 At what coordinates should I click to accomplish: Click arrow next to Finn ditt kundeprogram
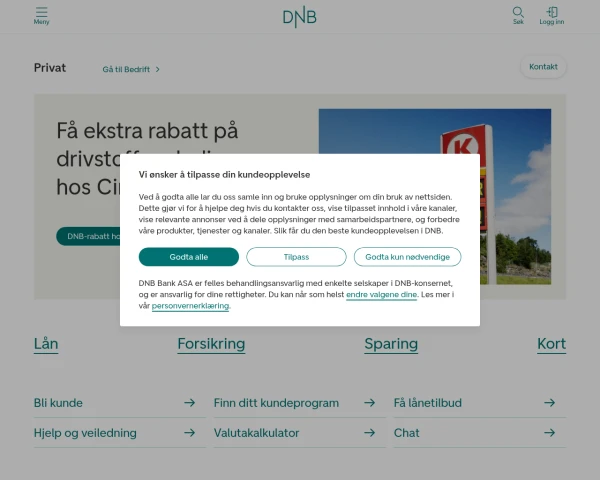369,403
